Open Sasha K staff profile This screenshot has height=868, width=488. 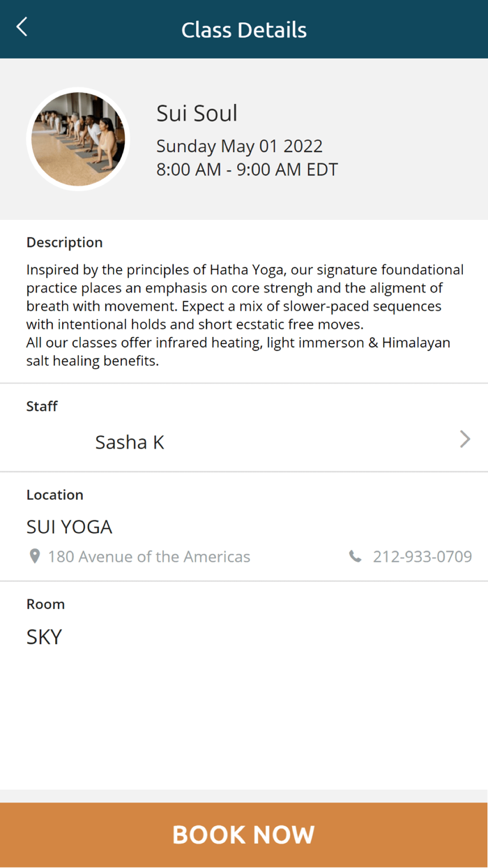pos(130,442)
